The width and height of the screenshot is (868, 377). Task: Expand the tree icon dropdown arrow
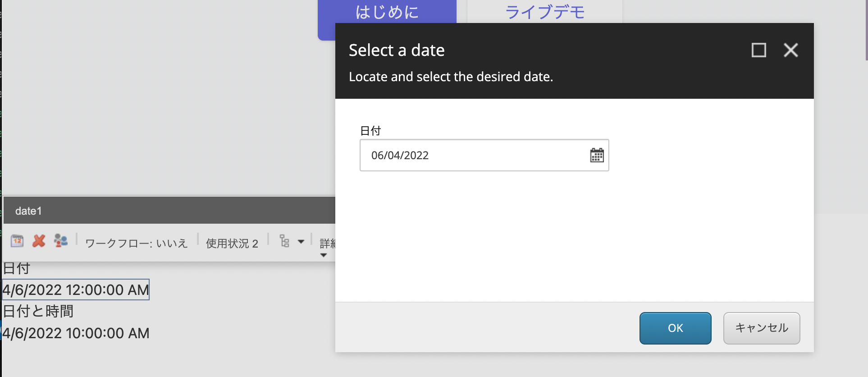(x=301, y=242)
